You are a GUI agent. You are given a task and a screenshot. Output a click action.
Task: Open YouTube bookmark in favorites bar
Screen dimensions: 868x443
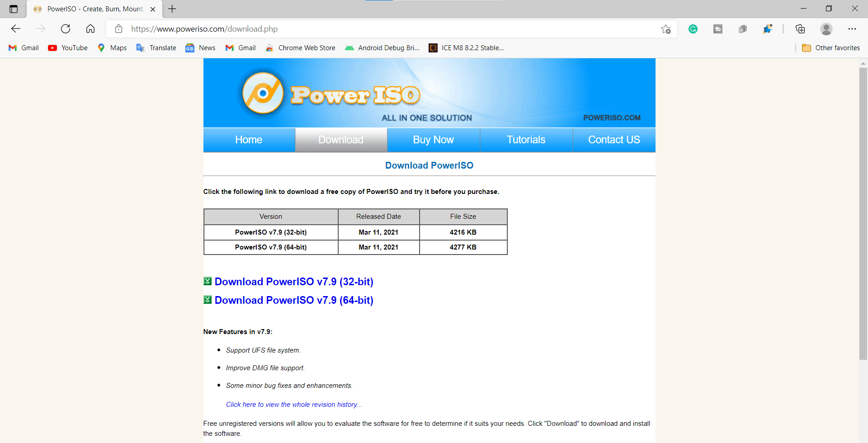[68, 48]
